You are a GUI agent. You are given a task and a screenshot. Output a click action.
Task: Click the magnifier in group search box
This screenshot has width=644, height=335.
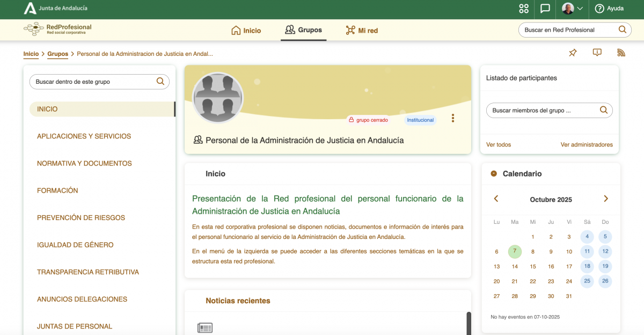(x=160, y=82)
